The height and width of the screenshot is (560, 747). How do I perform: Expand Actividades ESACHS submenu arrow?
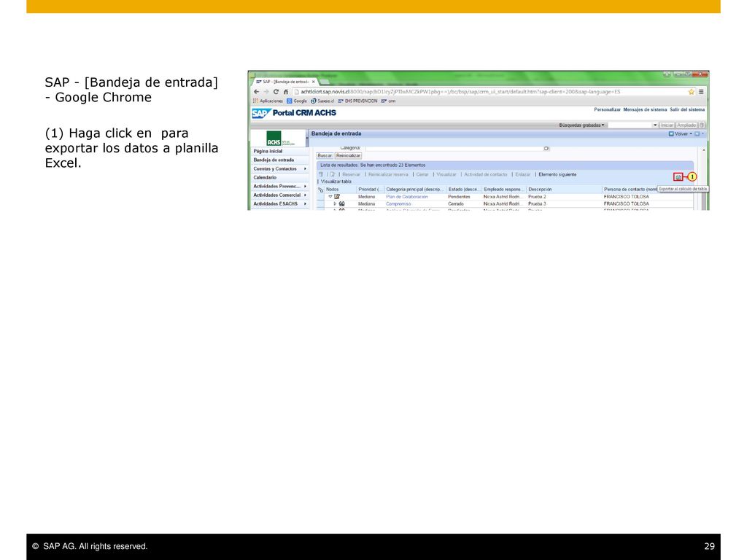click(x=305, y=204)
